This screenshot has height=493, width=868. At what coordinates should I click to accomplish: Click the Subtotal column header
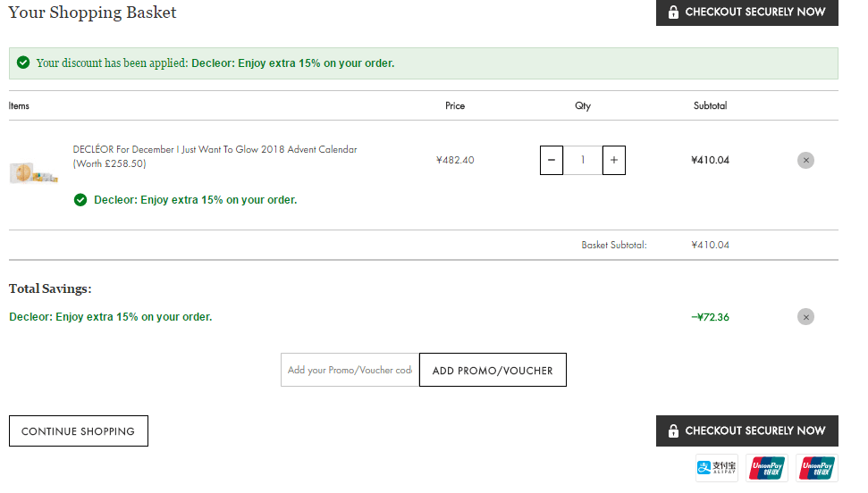coord(711,105)
